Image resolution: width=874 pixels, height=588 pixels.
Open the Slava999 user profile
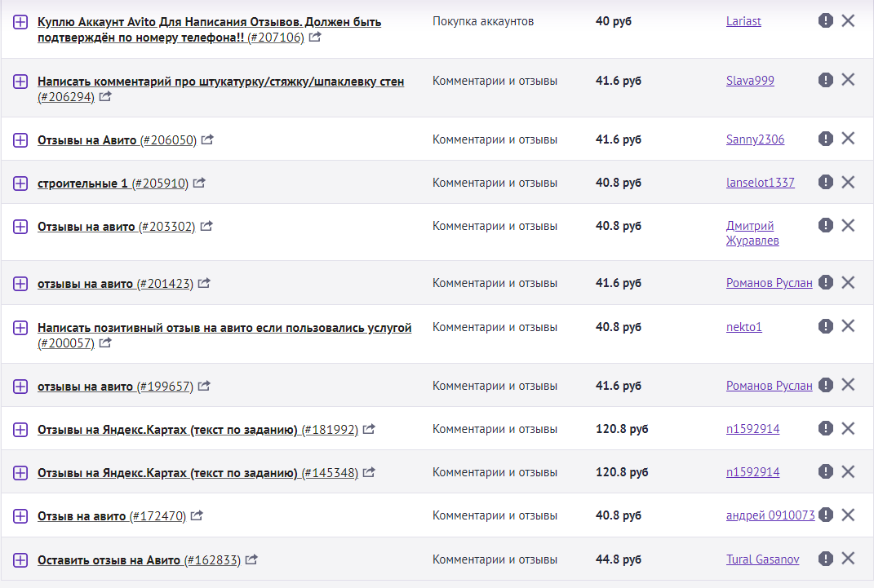[750, 81]
